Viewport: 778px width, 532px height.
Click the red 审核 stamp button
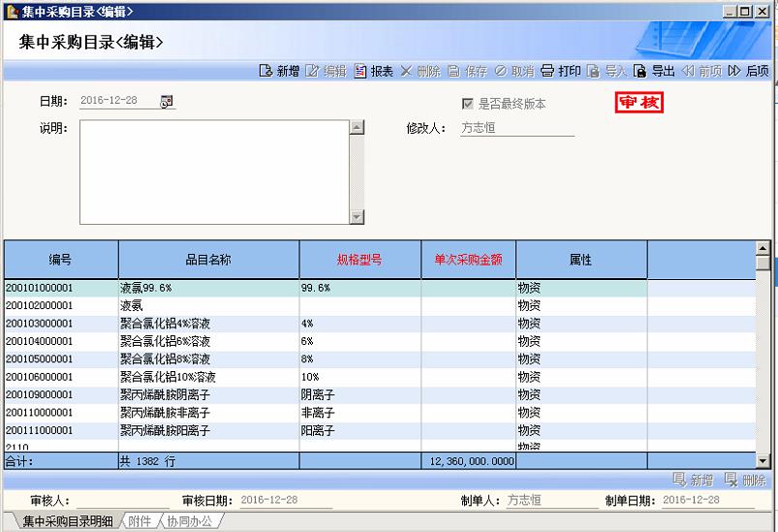(x=639, y=102)
